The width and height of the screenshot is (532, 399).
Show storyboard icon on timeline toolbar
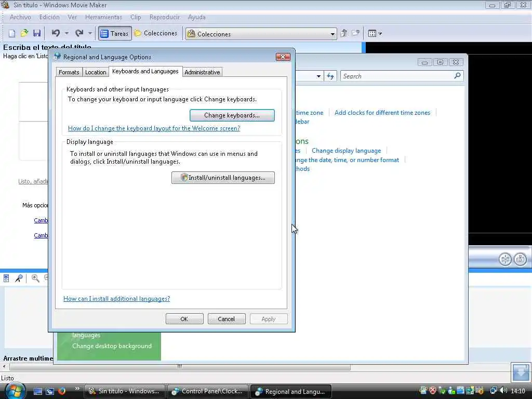(6, 278)
